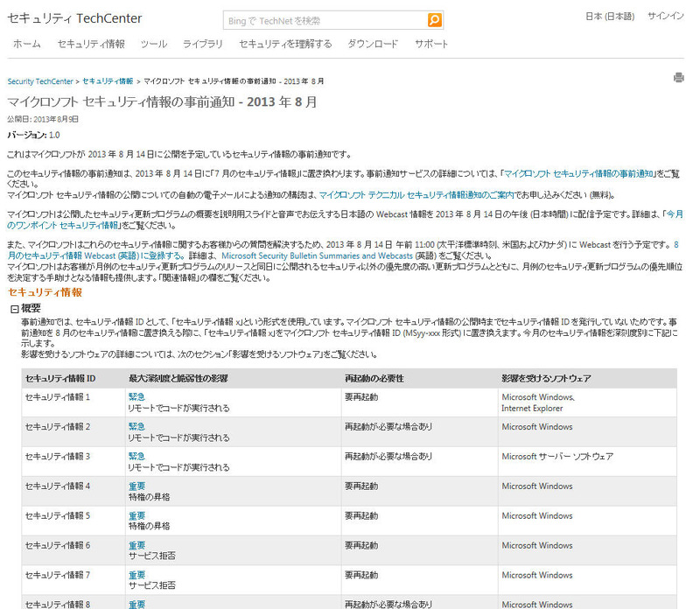Go to セキュリティを理解する menu

pos(285,44)
